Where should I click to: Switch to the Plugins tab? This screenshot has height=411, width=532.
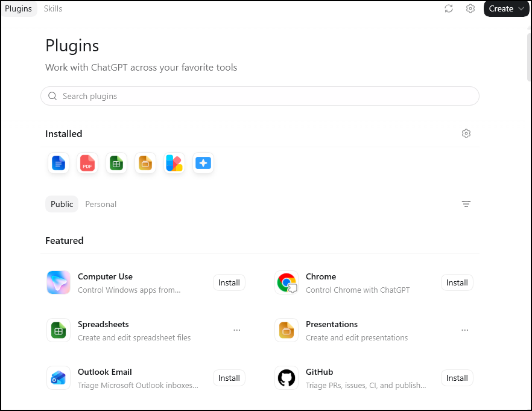click(18, 9)
